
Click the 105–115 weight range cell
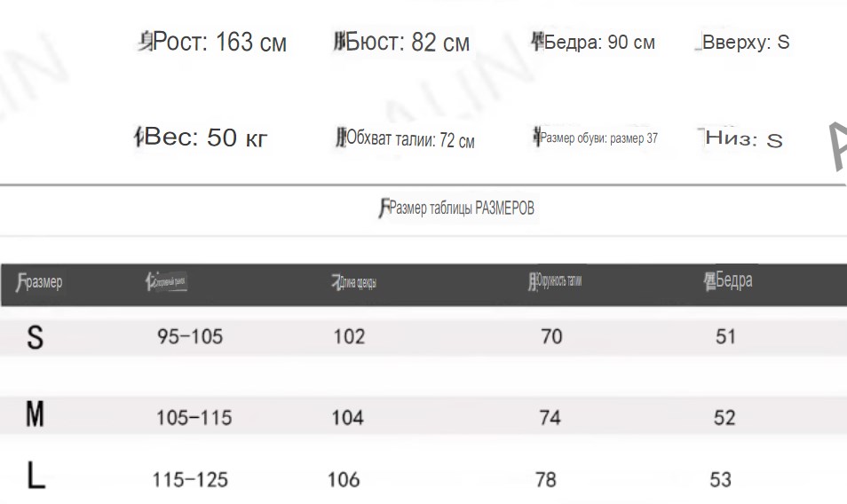click(194, 418)
